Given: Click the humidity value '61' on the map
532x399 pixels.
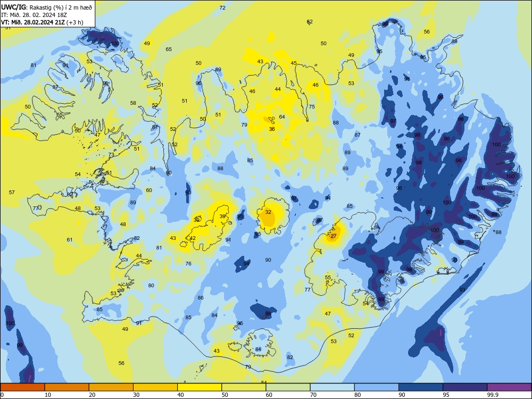Looking at the screenshot, I should point(70,239).
